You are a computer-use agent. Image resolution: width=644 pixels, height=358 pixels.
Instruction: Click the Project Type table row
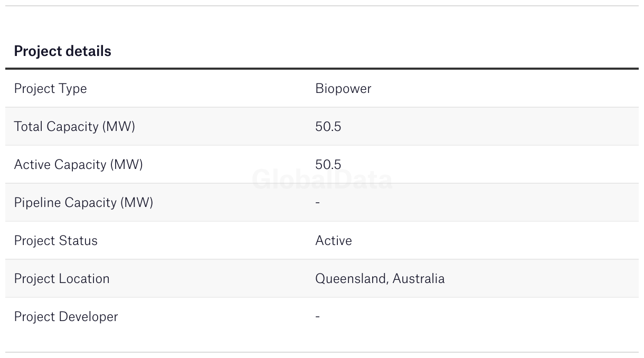322,89
